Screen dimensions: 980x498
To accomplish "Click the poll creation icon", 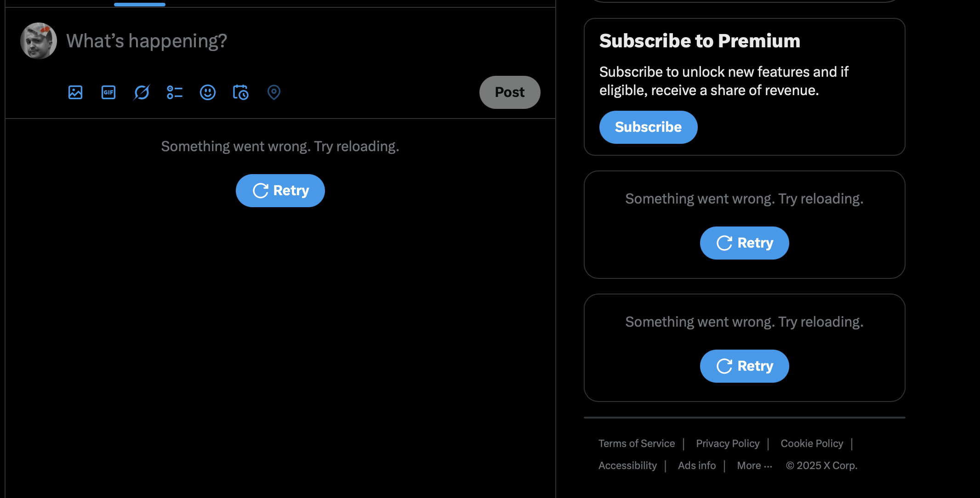I will click(174, 92).
